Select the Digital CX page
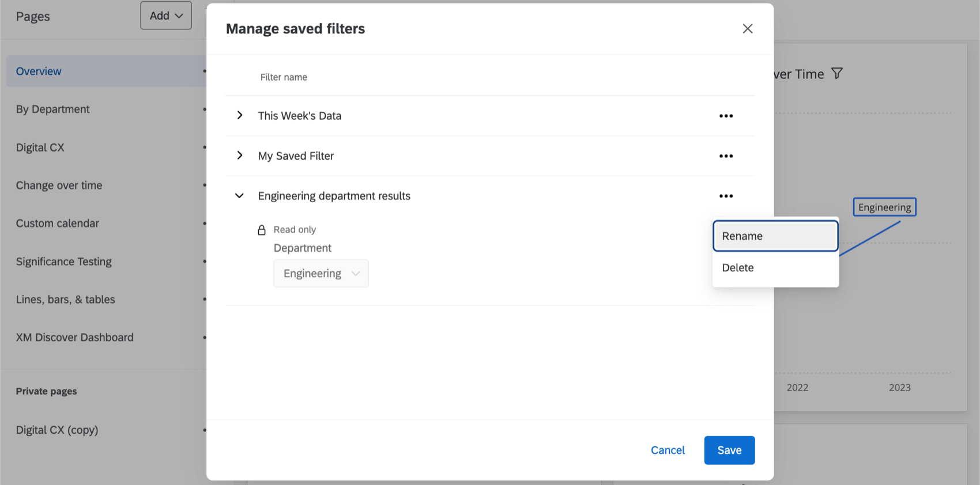 point(40,147)
